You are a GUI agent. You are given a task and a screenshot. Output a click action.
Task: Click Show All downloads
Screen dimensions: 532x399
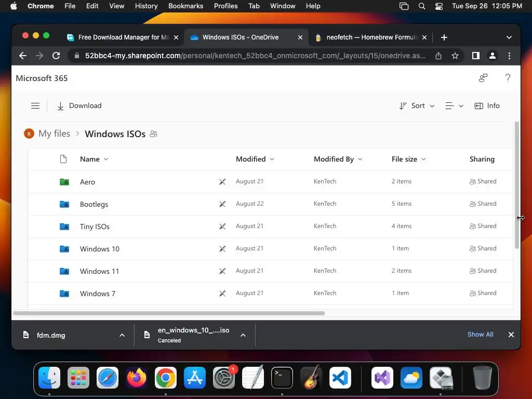[x=481, y=335]
